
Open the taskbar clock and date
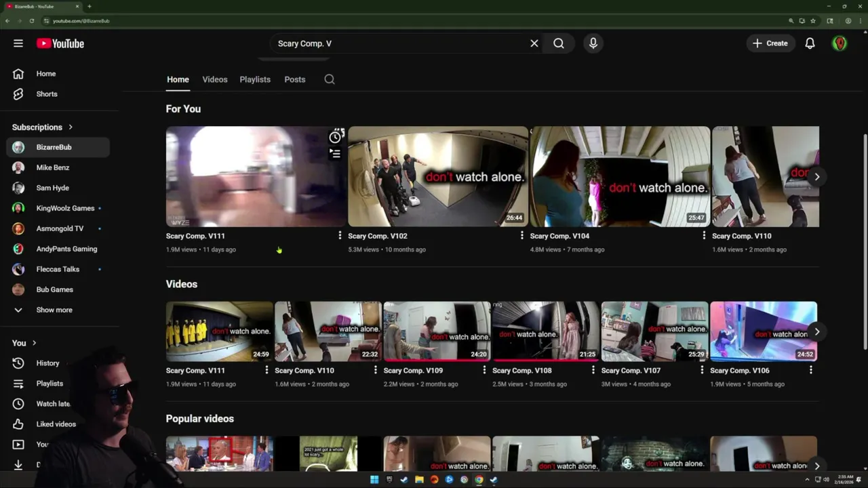click(845, 480)
